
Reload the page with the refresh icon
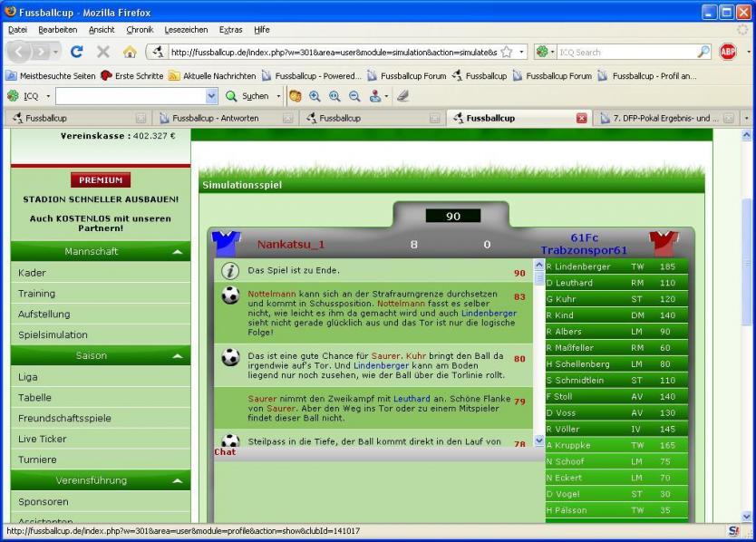[76, 53]
